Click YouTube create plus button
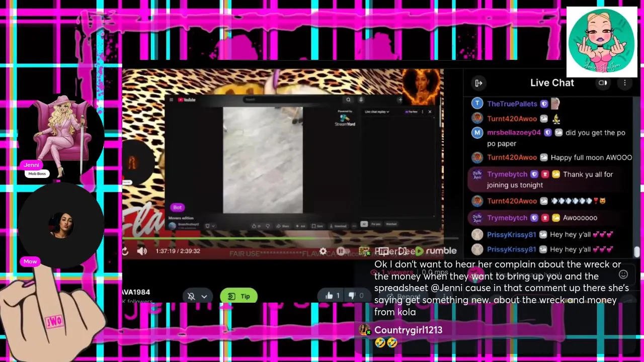The height and width of the screenshot is (362, 644). pos(400,100)
